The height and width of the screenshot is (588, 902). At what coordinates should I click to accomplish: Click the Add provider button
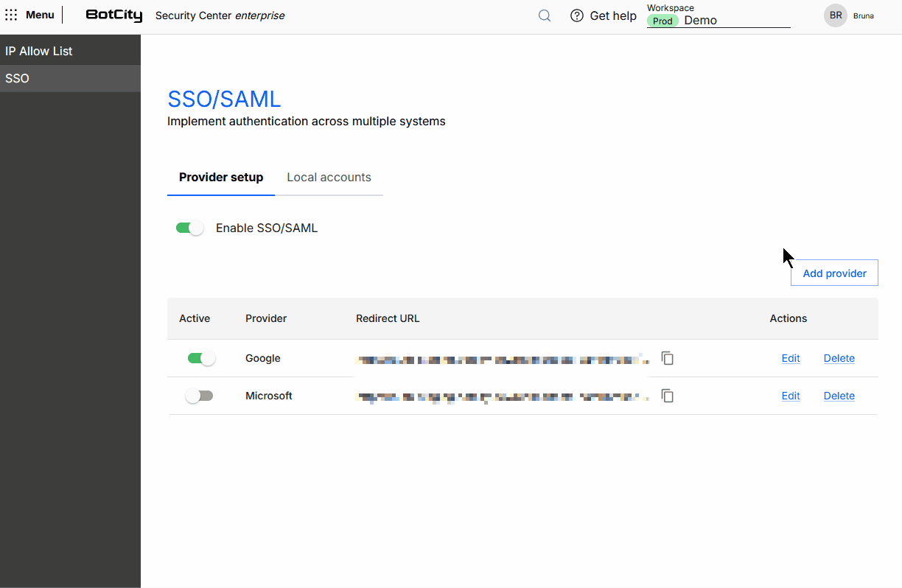coord(834,273)
